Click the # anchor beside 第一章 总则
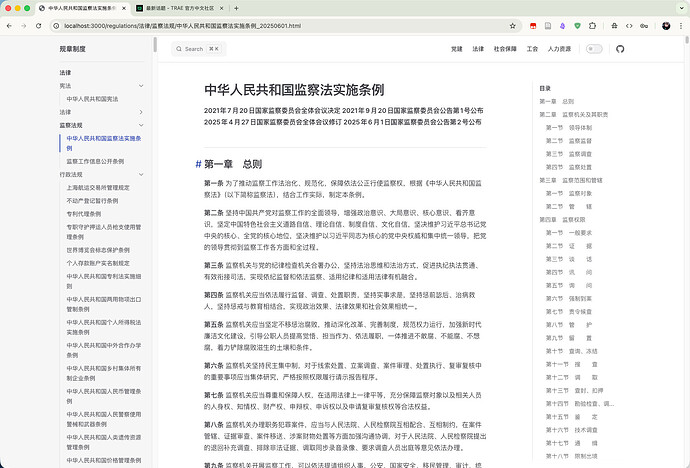Screen dimensions: 690x468 [198, 164]
